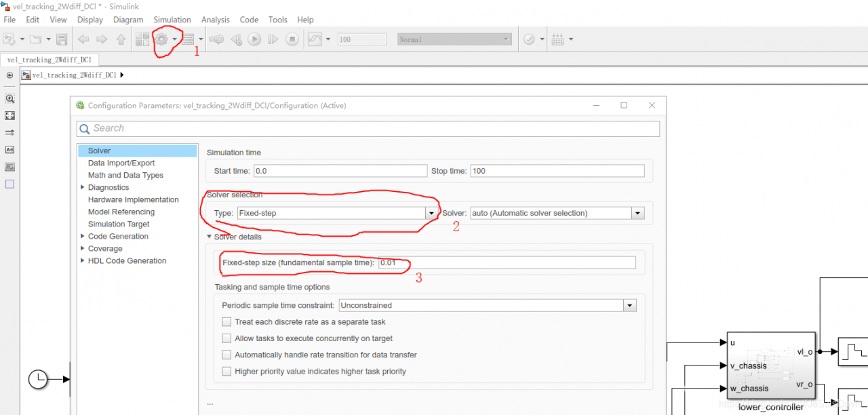Select Hardware Implementation in the tree
Viewport: 868px width, 415px height.
[x=134, y=199]
